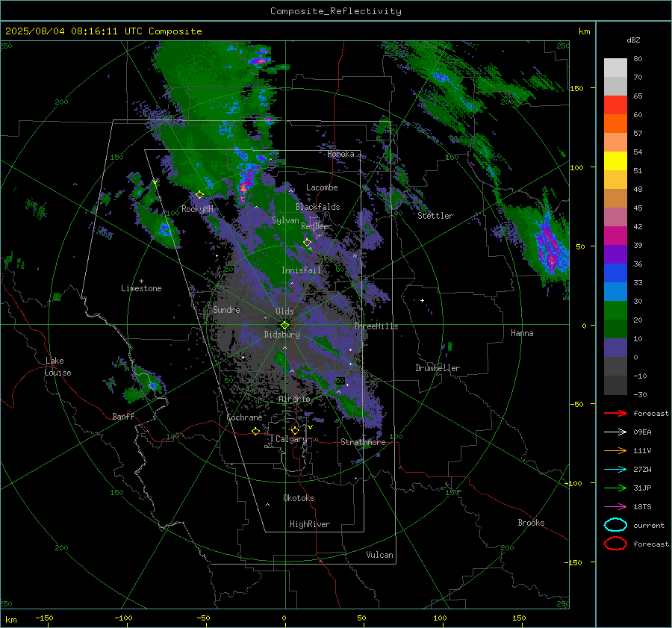Click the Okotoks town label
This screenshot has height=628, width=672.
tap(299, 498)
